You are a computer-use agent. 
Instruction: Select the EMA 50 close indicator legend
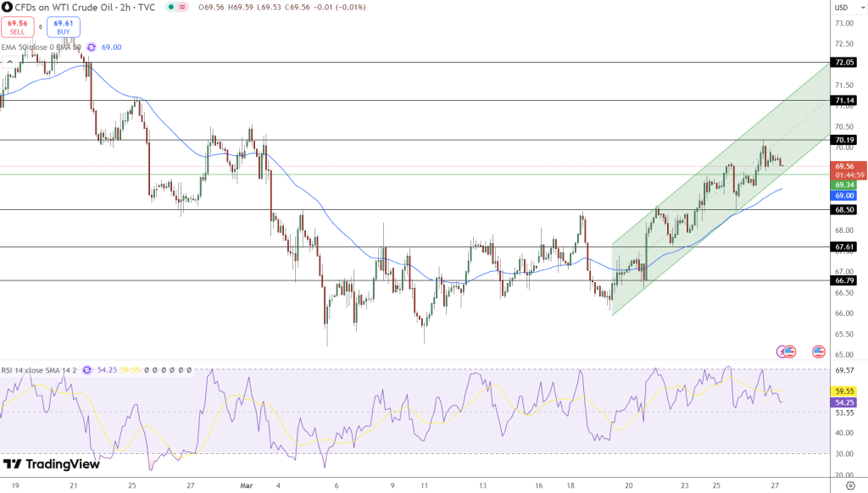41,47
